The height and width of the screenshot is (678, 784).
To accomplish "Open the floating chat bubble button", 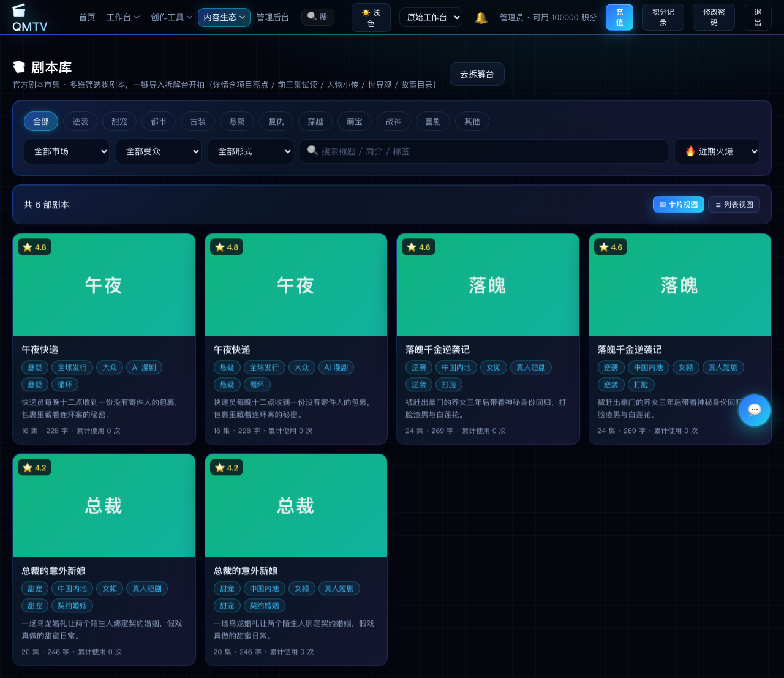I will tap(754, 410).
